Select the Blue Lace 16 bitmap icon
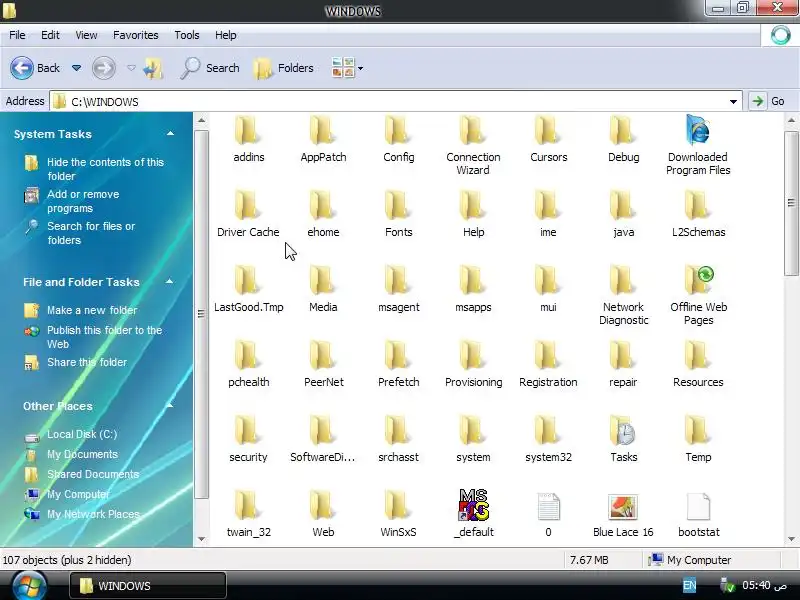Image resolution: width=800 pixels, height=600 pixels. click(623, 507)
